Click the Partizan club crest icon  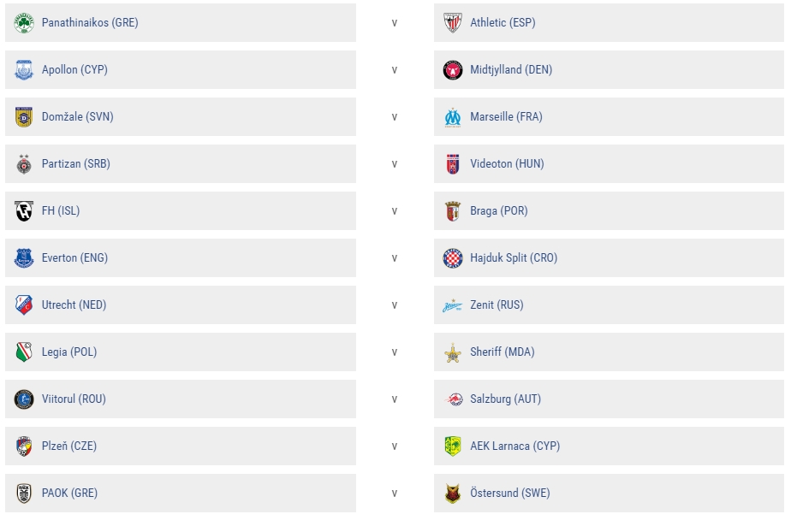pos(24,164)
